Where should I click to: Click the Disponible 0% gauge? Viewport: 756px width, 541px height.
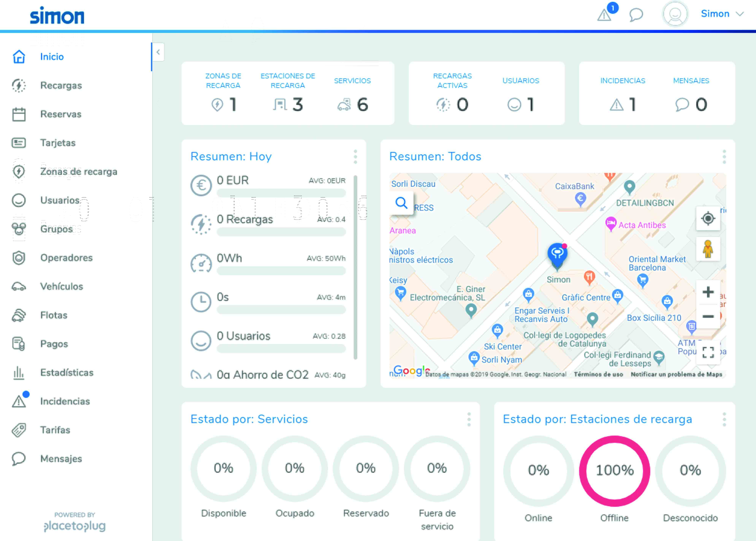[x=223, y=468]
